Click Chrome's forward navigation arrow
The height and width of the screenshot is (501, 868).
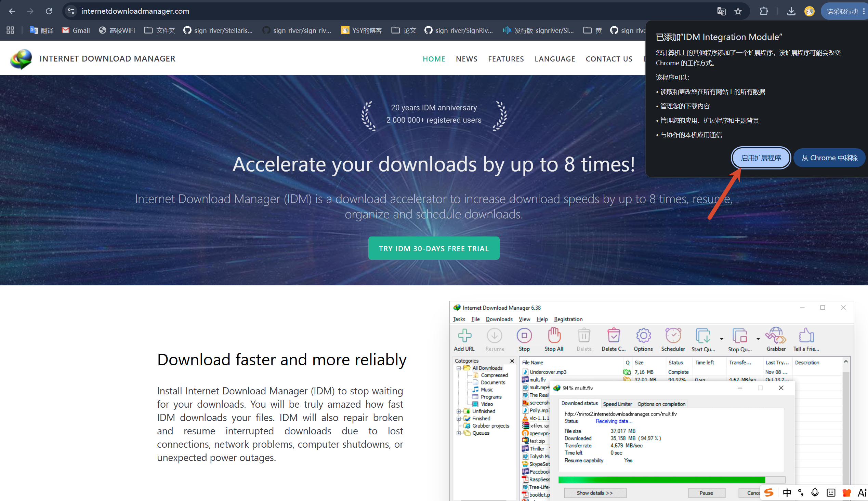[30, 11]
